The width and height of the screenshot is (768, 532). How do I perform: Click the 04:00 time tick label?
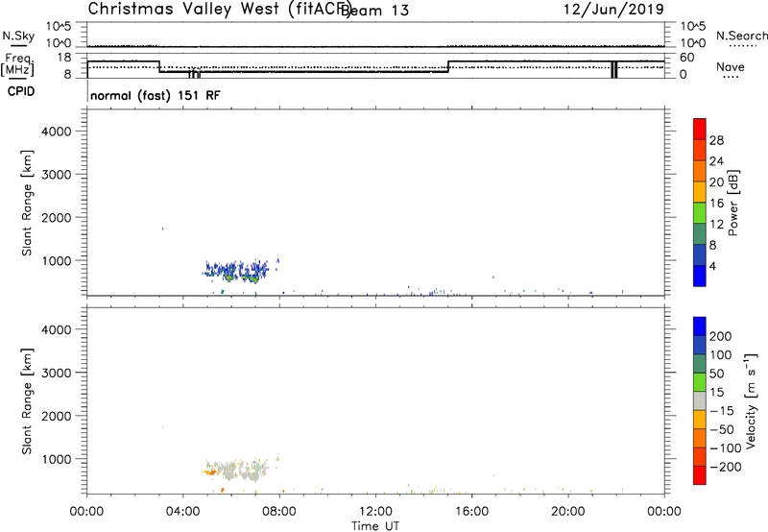click(182, 512)
